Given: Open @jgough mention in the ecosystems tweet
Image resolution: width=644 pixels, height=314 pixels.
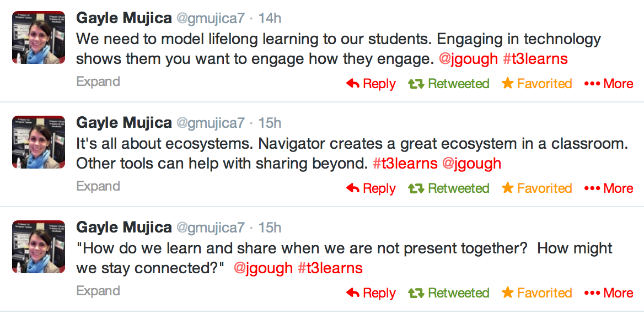Looking at the screenshot, I should pos(472,164).
